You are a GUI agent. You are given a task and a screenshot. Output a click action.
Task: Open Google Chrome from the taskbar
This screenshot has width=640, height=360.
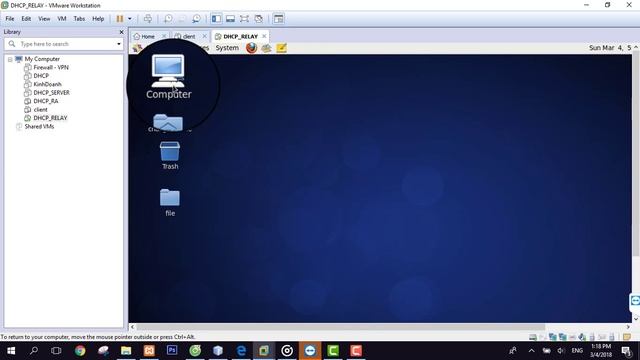tap(80, 351)
